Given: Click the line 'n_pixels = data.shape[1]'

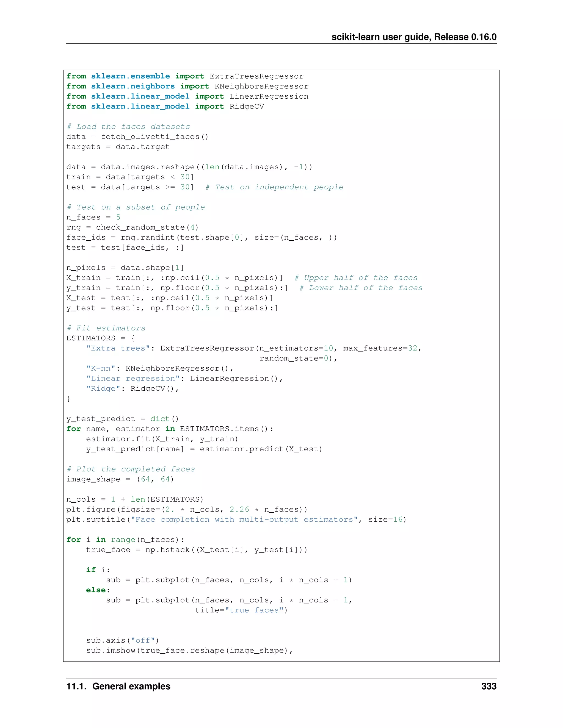Looking at the screenshot, I should 125,268.
